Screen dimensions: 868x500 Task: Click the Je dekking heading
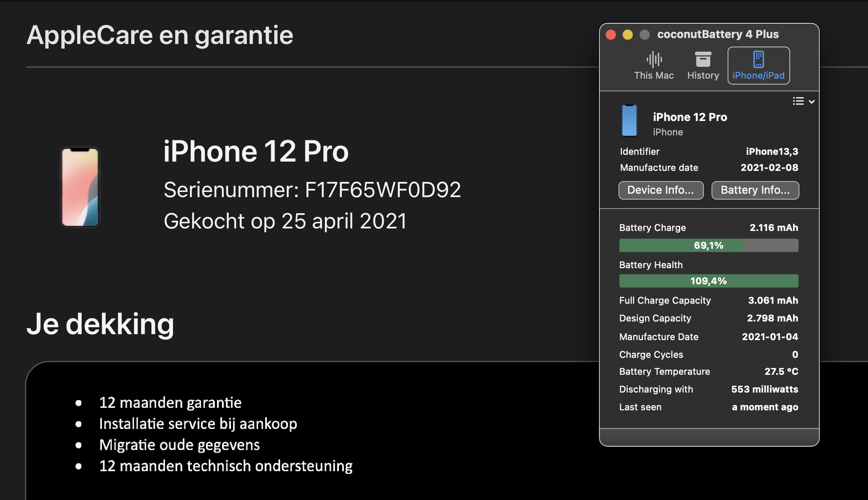(100, 324)
